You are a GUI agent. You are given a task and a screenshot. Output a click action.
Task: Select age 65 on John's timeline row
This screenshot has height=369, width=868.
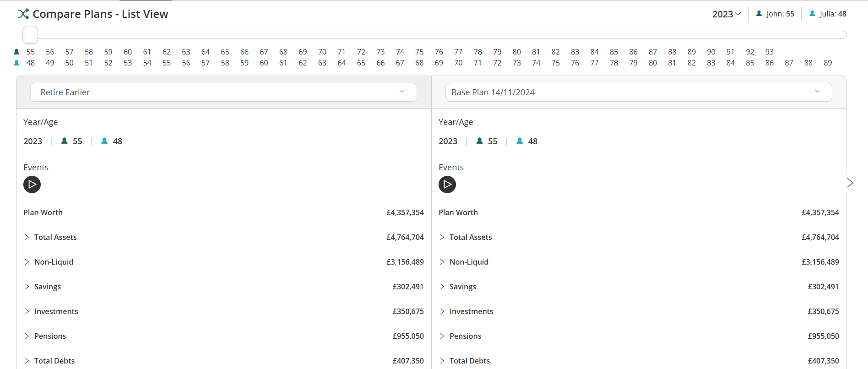[x=225, y=52]
